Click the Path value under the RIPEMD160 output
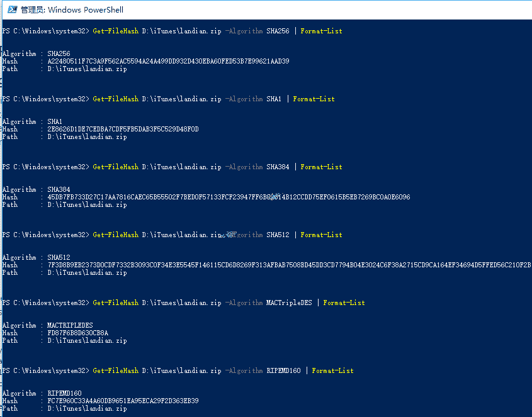Image resolution: width=532 pixels, height=417 pixels. [x=87, y=408]
